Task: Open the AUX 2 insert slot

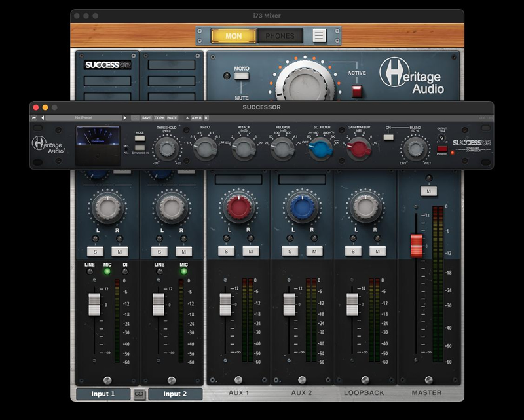Action: click(x=302, y=180)
